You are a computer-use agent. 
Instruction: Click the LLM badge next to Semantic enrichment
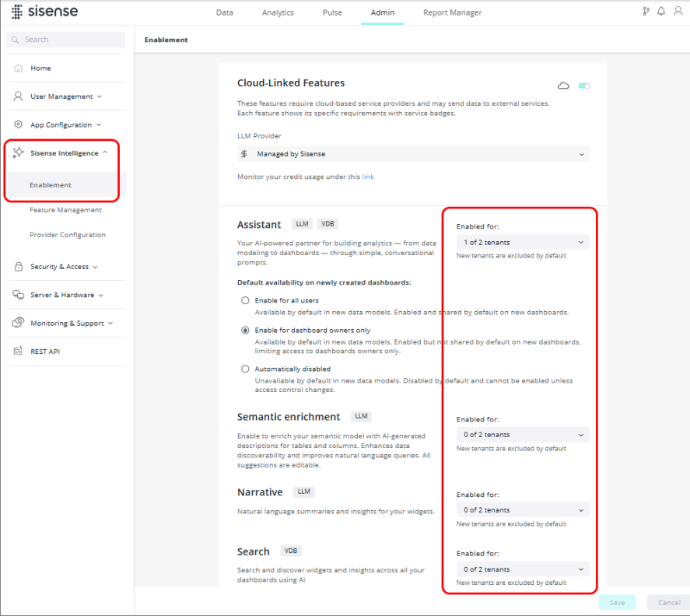coord(361,416)
